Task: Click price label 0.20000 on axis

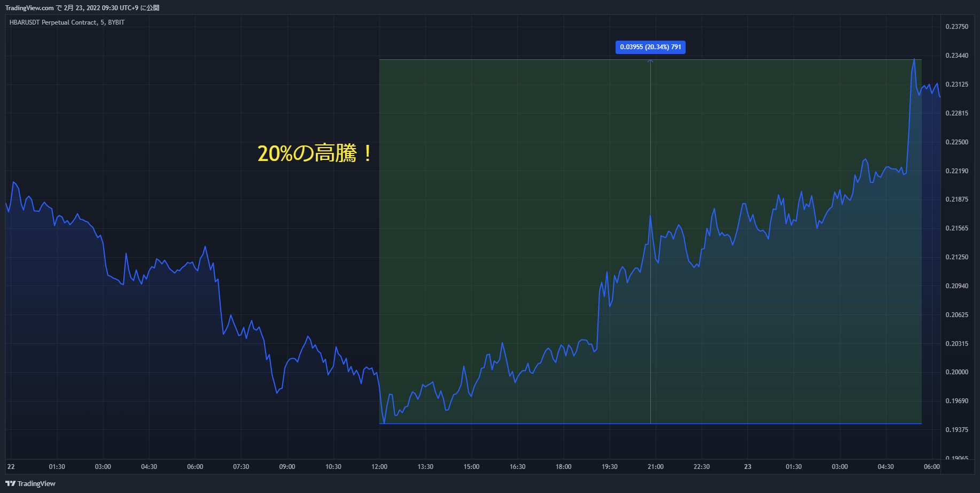Action: pyautogui.click(x=956, y=372)
